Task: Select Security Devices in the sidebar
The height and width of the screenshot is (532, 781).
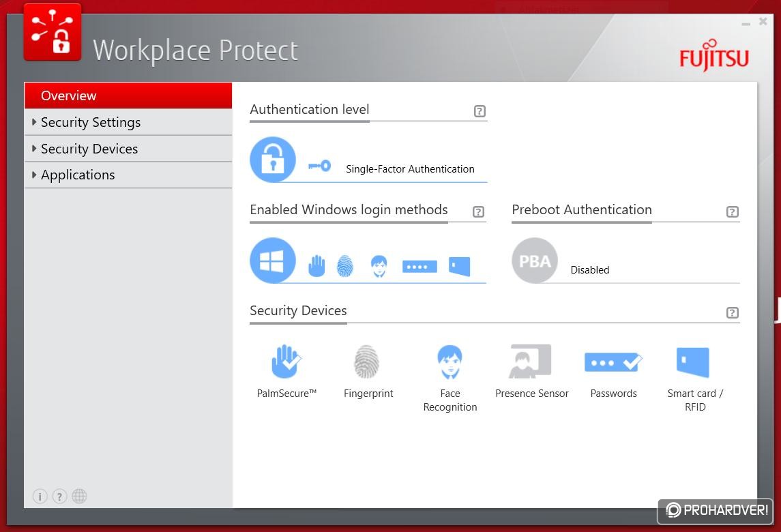Action: point(128,149)
